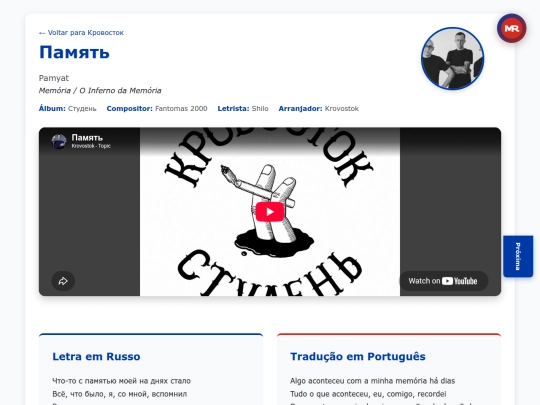Click the page heading Память
The height and width of the screenshot is (405, 540).
74,52
